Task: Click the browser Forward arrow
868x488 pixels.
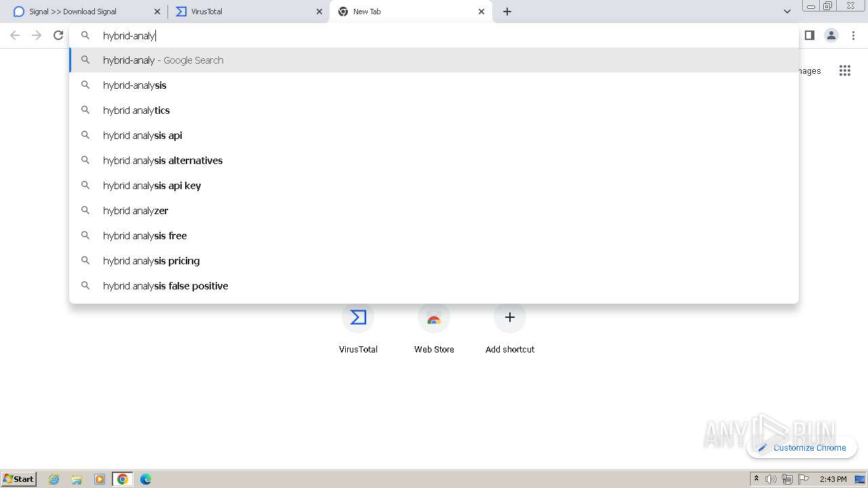Action: click(x=37, y=35)
